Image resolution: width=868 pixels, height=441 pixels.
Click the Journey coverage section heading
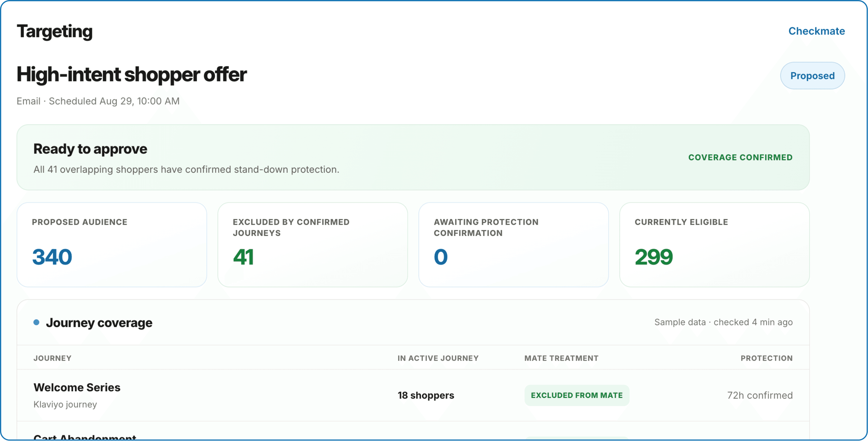pyautogui.click(x=99, y=323)
